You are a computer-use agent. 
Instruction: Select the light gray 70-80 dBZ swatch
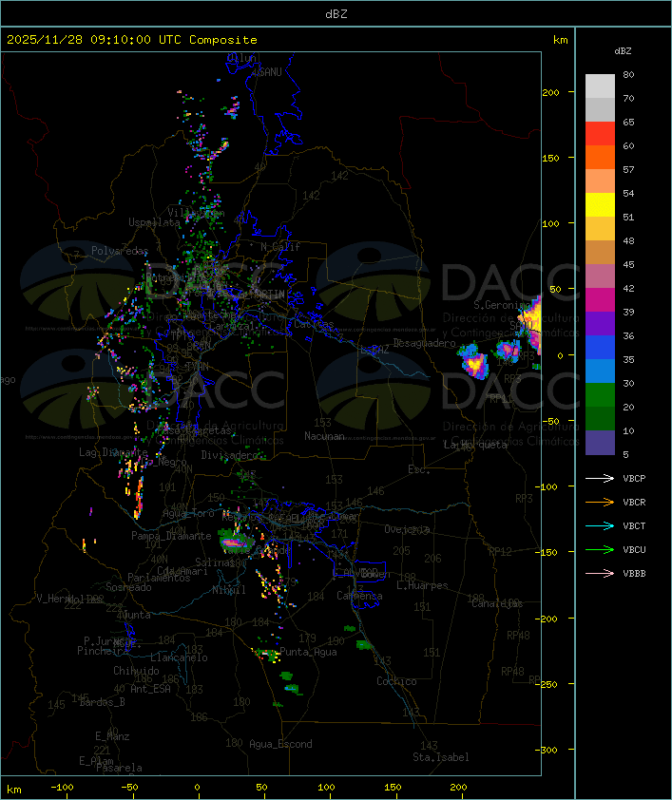coord(600,86)
